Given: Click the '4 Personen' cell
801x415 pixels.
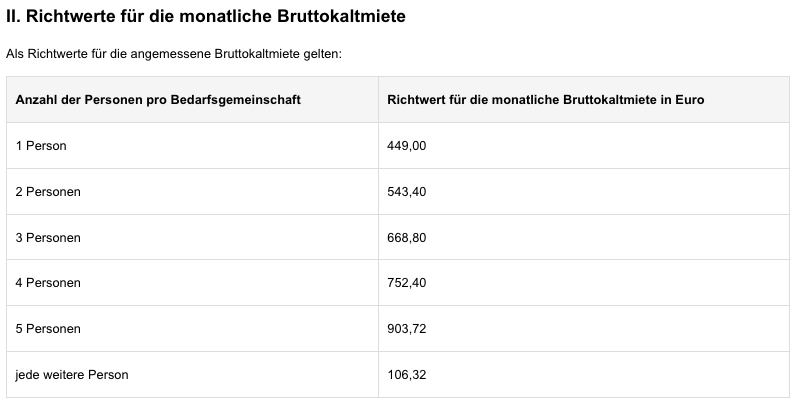Looking at the screenshot, I should pyautogui.click(x=48, y=283).
